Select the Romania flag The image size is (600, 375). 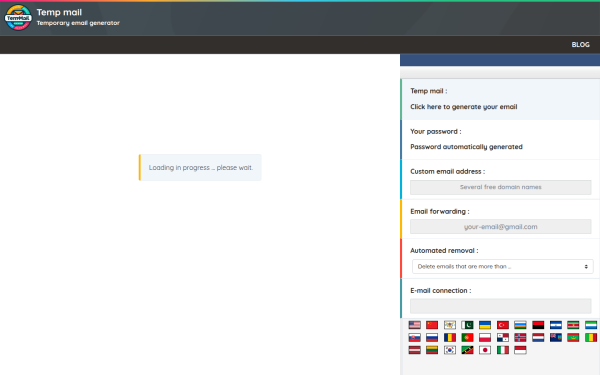(450, 338)
